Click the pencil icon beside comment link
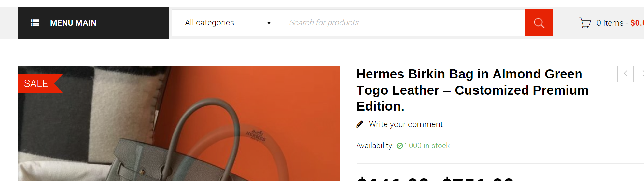This screenshot has width=644, height=181. pyautogui.click(x=360, y=124)
